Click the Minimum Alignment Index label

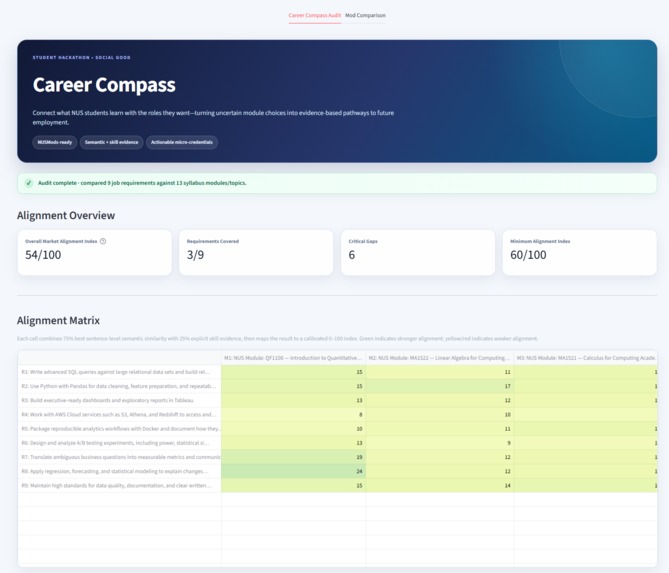(x=540, y=241)
